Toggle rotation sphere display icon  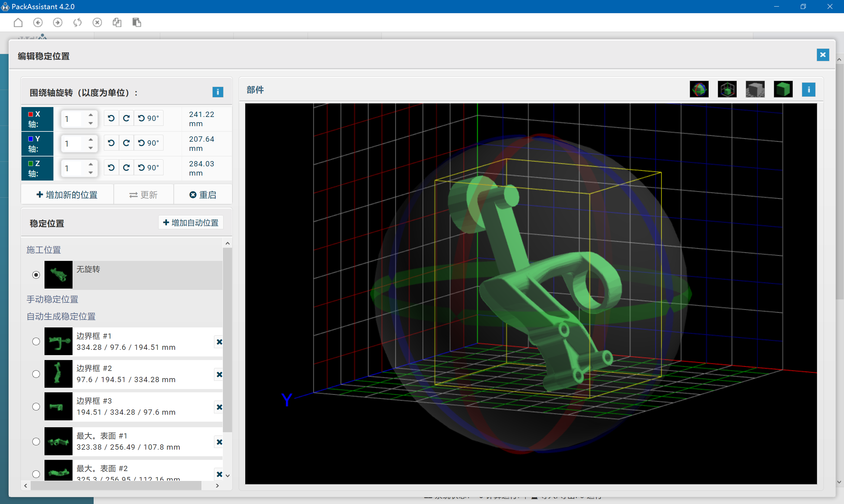point(699,89)
